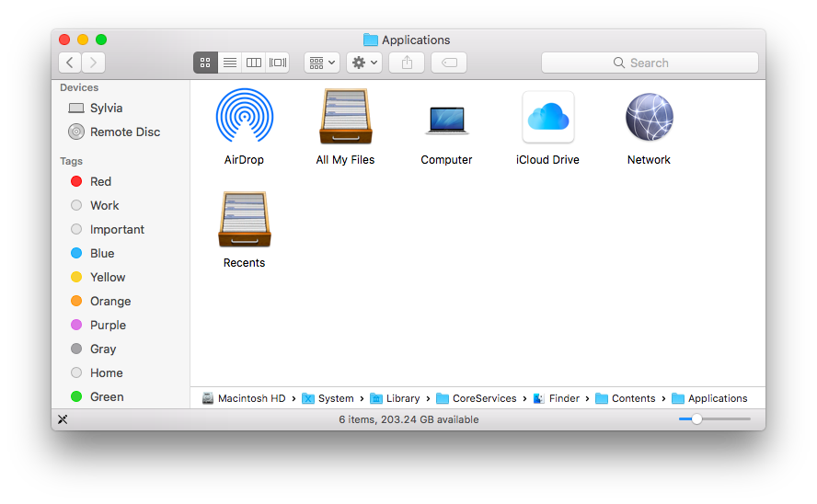Click System folder in path bar
Screen dimensions: 817x504
point(328,398)
